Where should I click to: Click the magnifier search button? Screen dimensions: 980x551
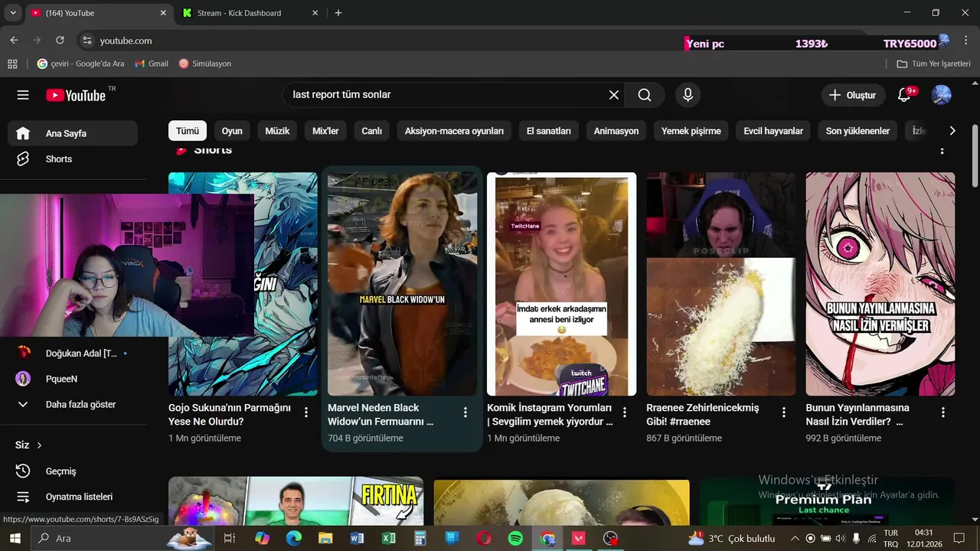(645, 95)
